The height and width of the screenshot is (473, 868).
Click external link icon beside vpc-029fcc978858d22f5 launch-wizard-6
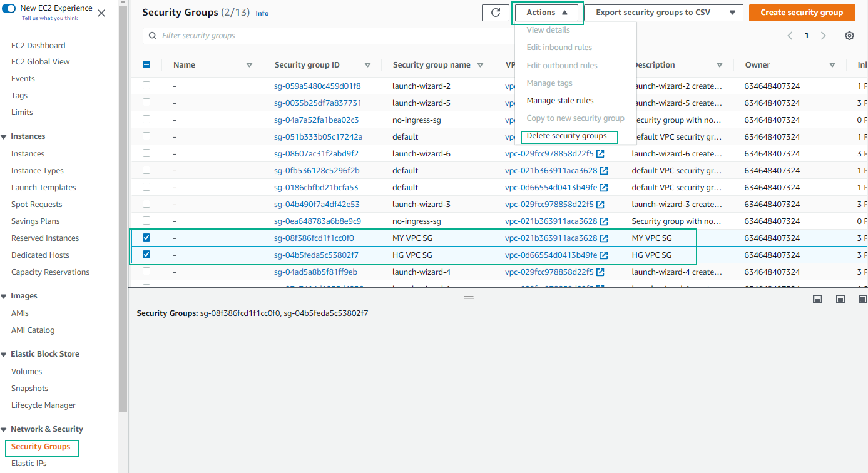600,153
